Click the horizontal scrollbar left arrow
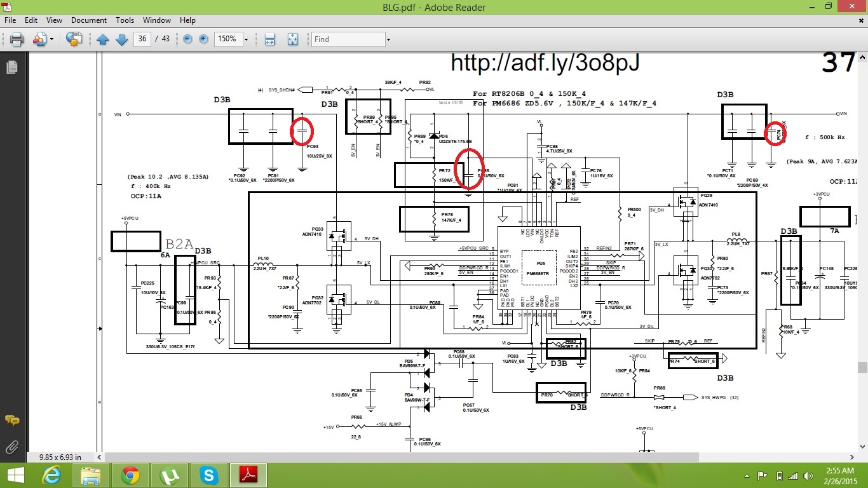 click(x=100, y=456)
